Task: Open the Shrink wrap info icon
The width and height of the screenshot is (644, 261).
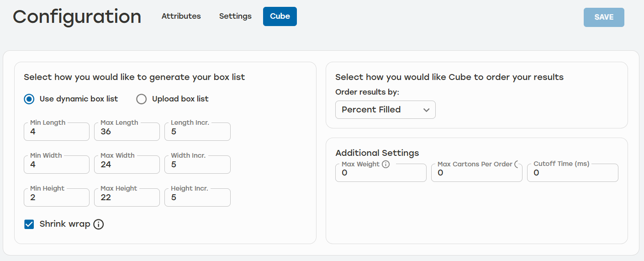Action: pyautogui.click(x=99, y=224)
